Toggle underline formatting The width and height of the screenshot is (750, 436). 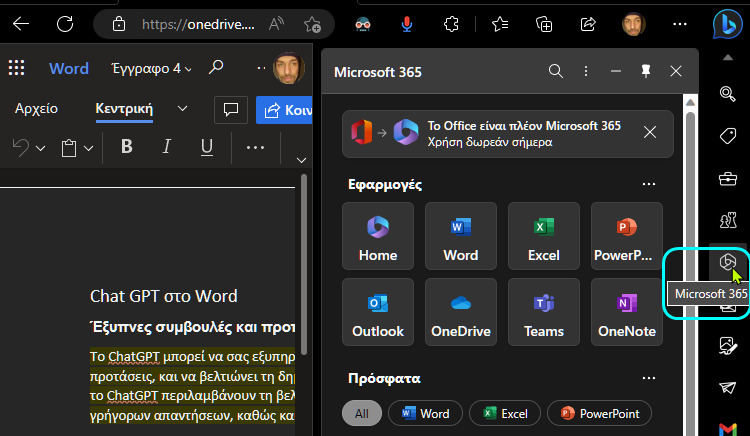click(x=207, y=147)
